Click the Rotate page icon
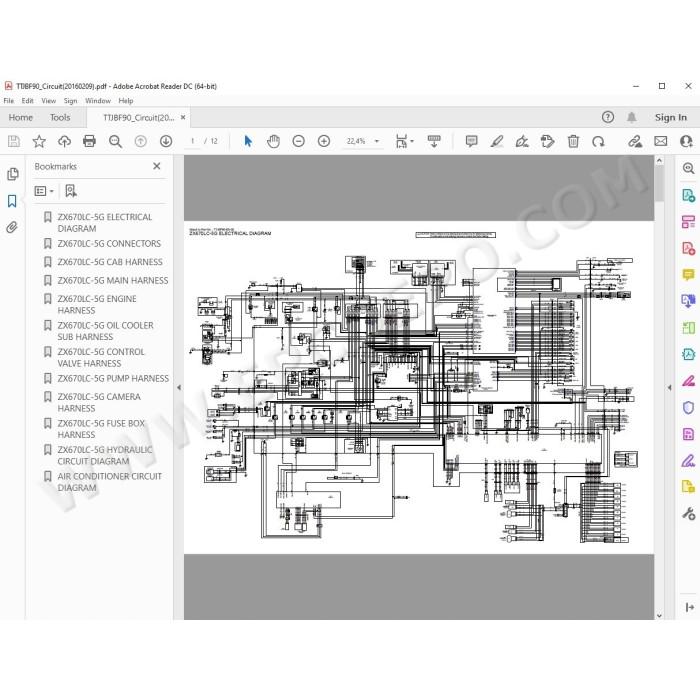Image resolution: width=700 pixels, height=700 pixels. 598,142
